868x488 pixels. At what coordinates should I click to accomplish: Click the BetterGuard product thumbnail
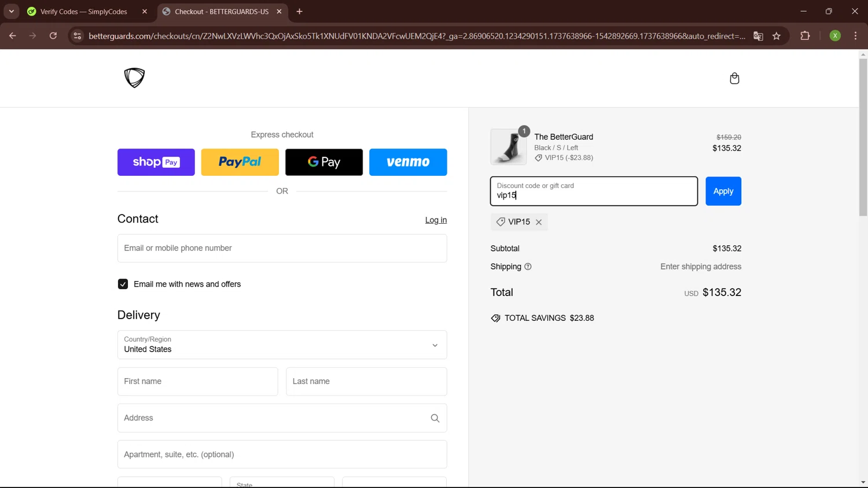509,147
